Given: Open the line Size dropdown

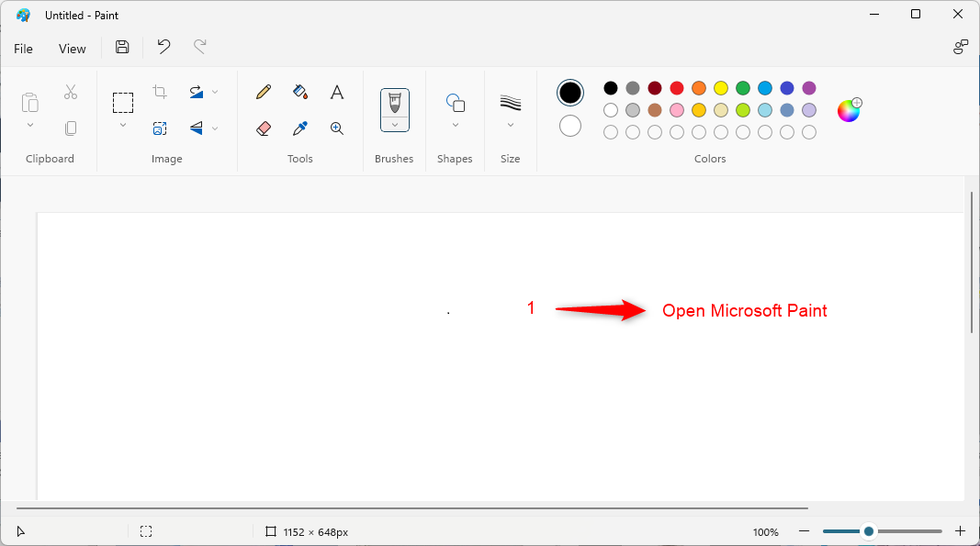Looking at the screenshot, I should 511,124.
